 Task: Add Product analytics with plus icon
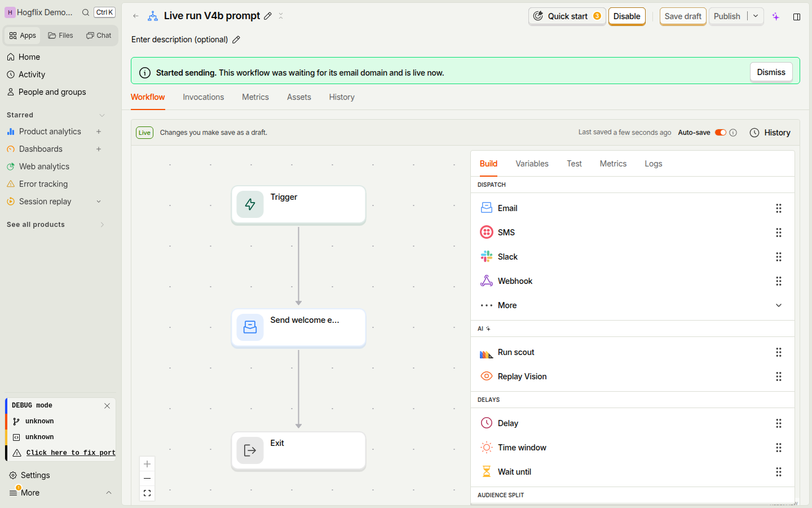99,132
